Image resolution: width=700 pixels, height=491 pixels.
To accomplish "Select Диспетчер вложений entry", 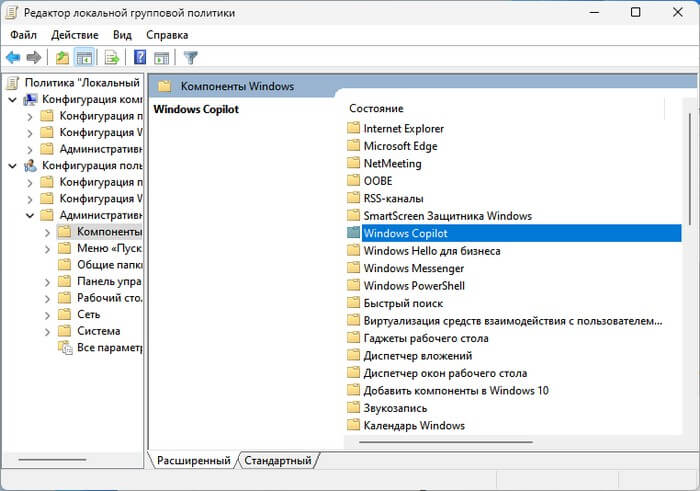I will [418, 355].
